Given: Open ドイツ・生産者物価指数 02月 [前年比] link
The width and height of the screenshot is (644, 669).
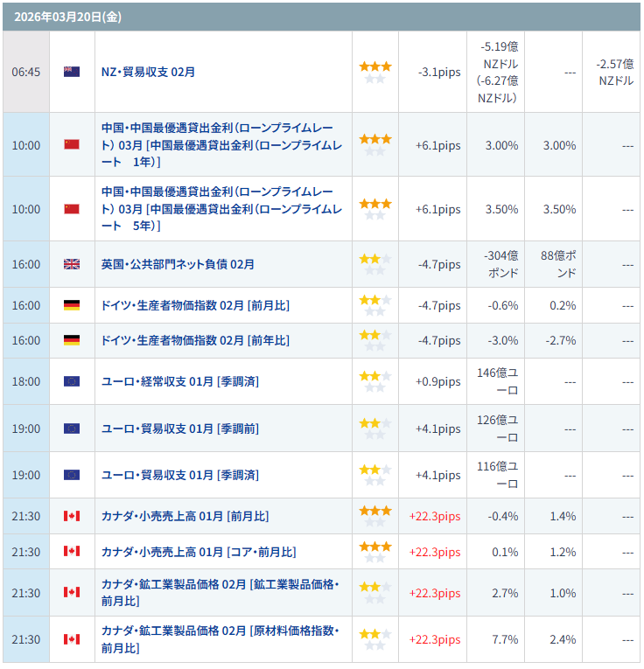Looking at the screenshot, I should [195, 340].
